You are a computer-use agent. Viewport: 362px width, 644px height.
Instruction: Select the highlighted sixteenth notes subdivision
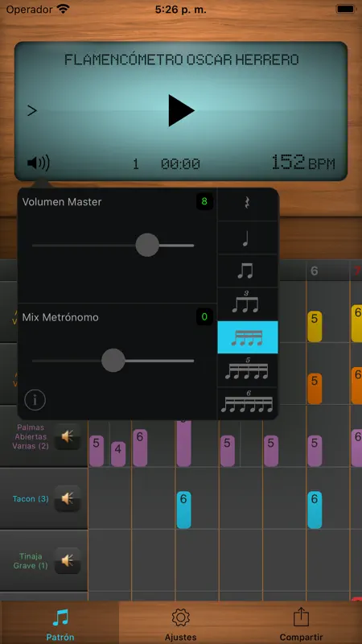tap(248, 337)
